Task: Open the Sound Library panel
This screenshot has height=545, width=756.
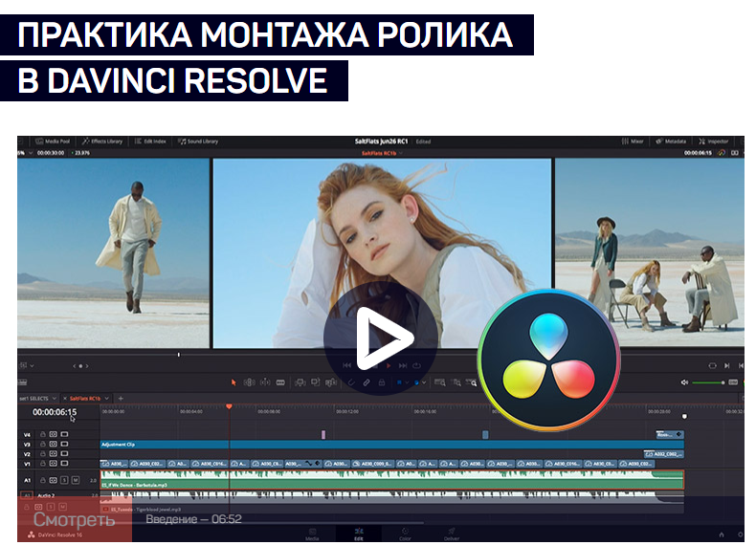Action: [x=198, y=142]
